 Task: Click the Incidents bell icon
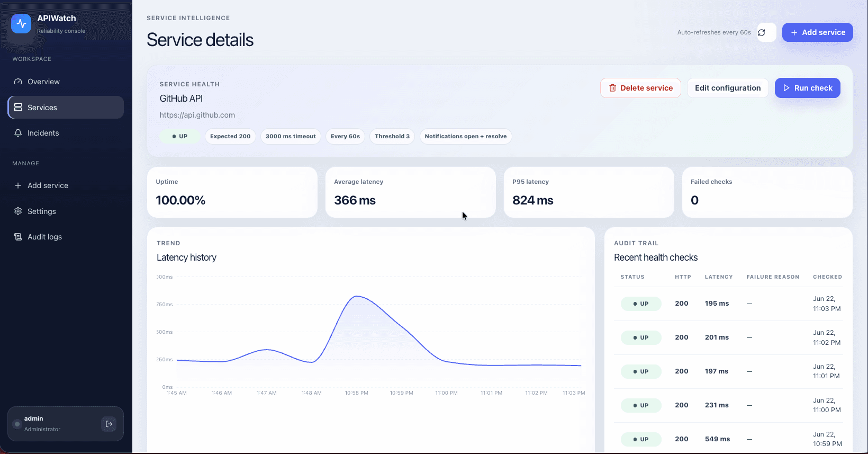18,133
